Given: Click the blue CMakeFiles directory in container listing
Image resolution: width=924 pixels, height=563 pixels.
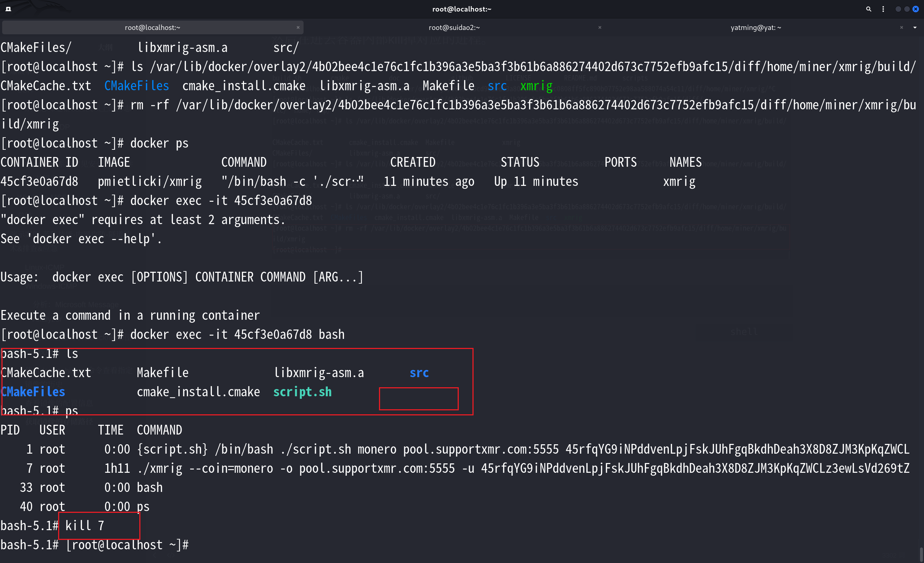Looking at the screenshot, I should click(x=33, y=392).
